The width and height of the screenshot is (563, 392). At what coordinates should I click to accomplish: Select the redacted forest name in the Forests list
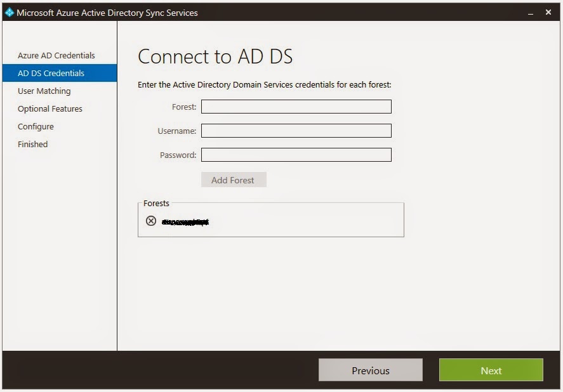tap(184, 221)
